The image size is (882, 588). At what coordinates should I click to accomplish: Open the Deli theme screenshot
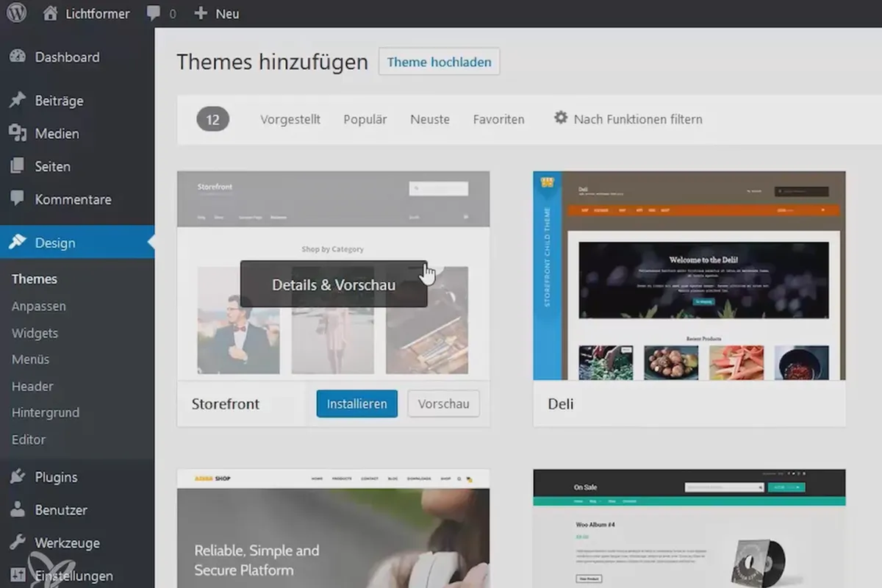pyautogui.click(x=689, y=276)
